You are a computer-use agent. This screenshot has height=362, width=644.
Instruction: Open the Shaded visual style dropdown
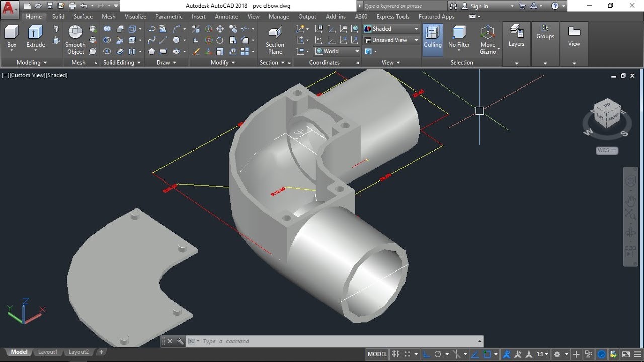pyautogui.click(x=391, y=29)
